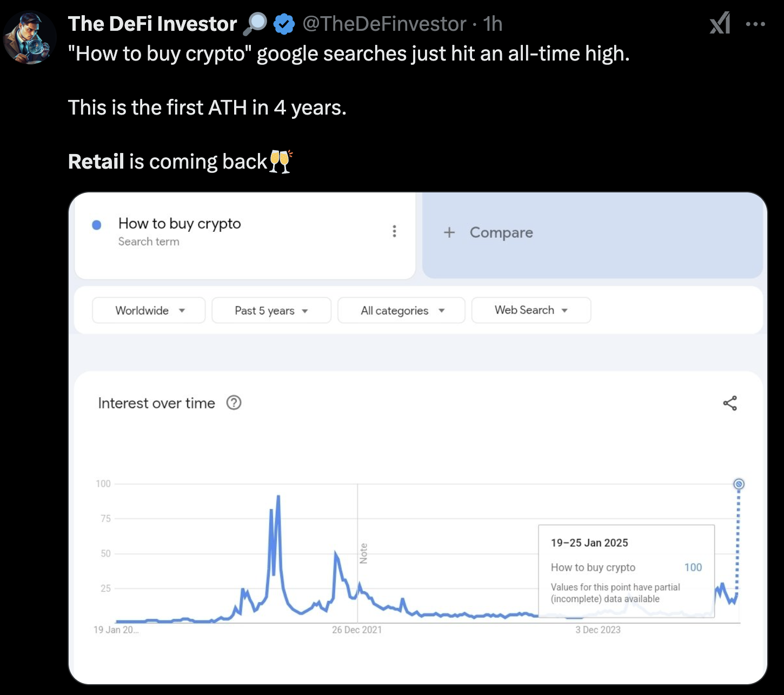Image resolution: width=784 pixels, height=695 pixels.
Task: Click the Note marker on chart
Action: coord(363,553)
